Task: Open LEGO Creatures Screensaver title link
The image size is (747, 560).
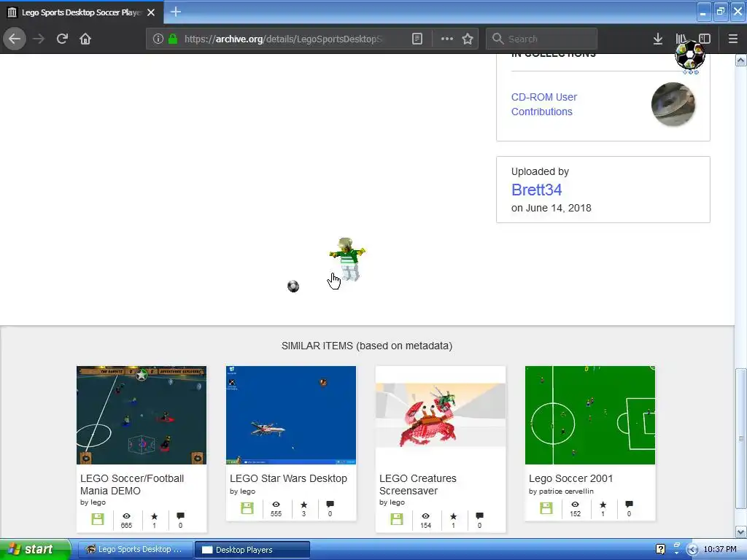Action: [x=418, y=484]
